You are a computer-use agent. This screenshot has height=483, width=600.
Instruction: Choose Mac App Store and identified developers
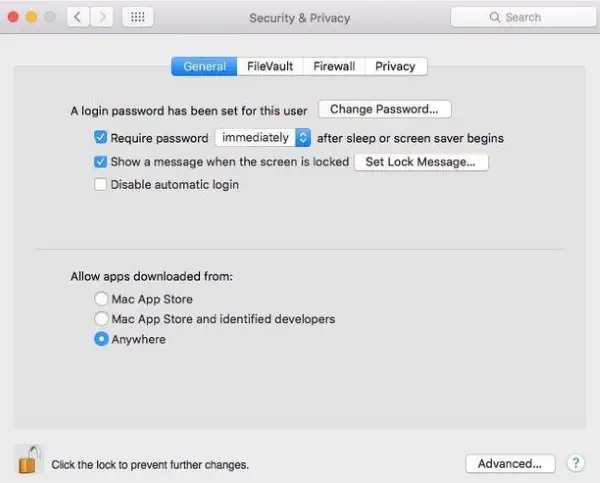pos(101,318)
